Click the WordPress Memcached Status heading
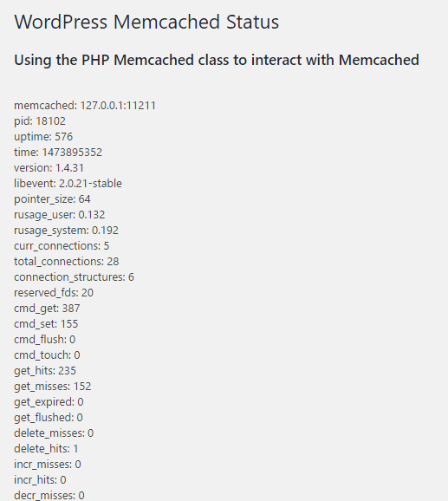 tap(146, 22)
